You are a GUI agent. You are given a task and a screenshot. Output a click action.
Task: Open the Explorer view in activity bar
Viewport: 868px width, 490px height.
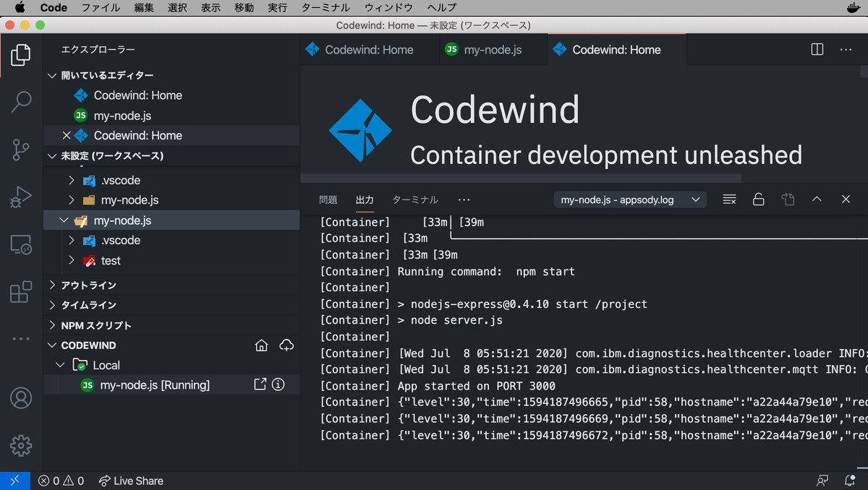(21, 54)
